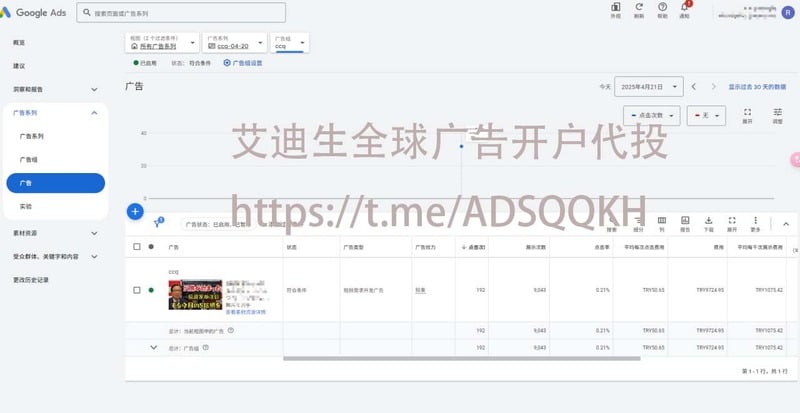Open the 2025年4月21日 date range dropdown
The width and height of the screenshot is (800, 413).
pyautogui.click(x=649, y=87)
